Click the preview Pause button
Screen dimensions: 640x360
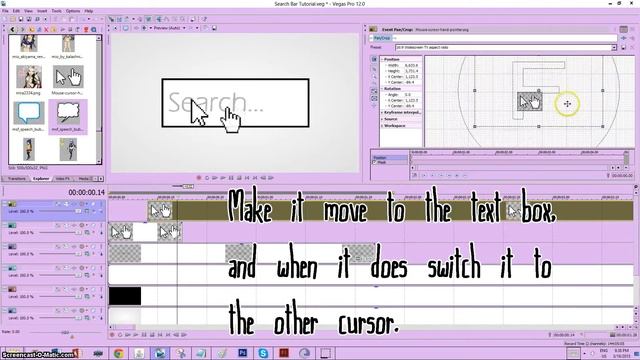pyautogui.click(x=231, y=178)
